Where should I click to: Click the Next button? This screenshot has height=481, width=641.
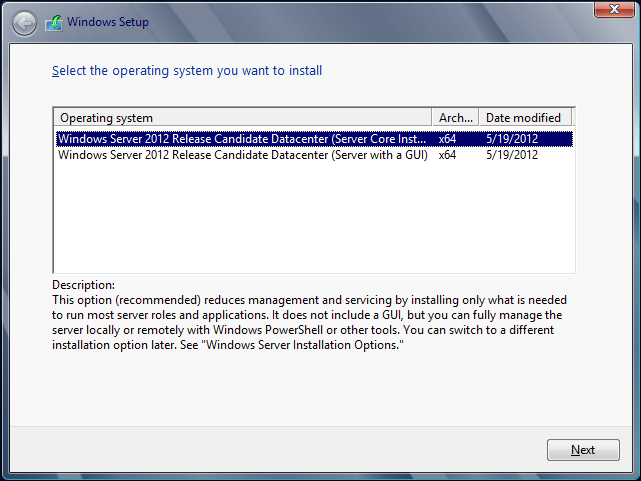click(x=583, y=450)
